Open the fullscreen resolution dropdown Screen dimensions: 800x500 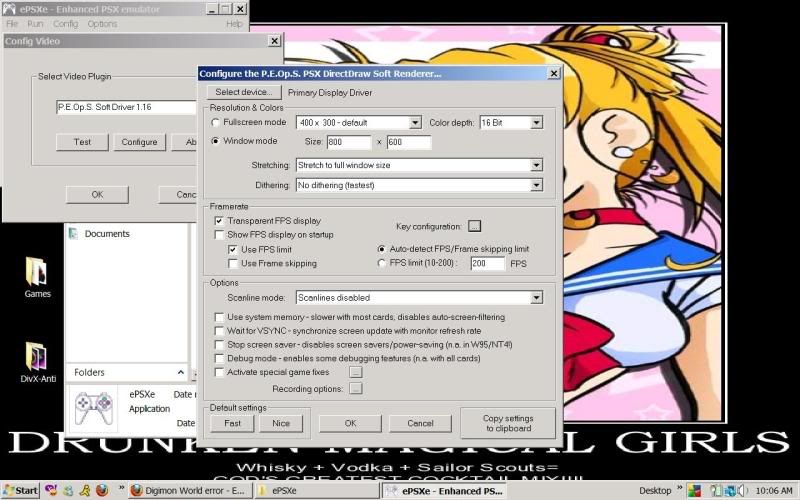point(415,122)
